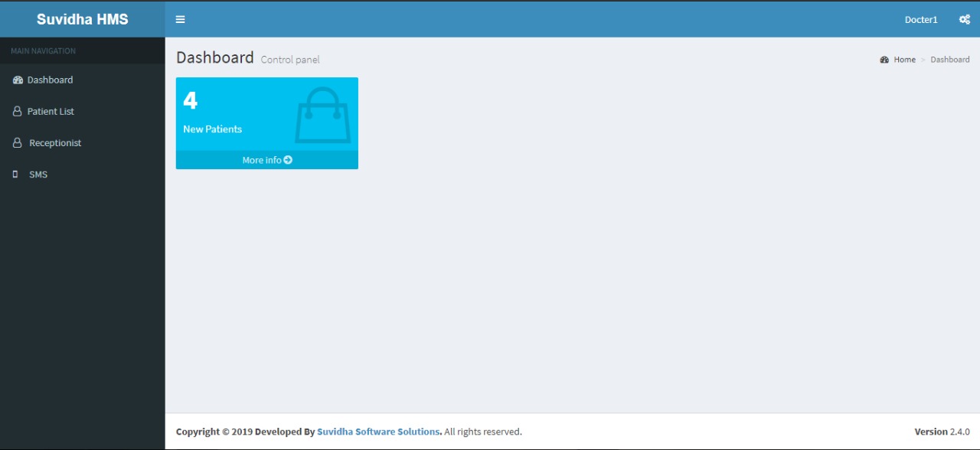
Task: Click the arrow icon next to More info
Action: coord(287,160)
